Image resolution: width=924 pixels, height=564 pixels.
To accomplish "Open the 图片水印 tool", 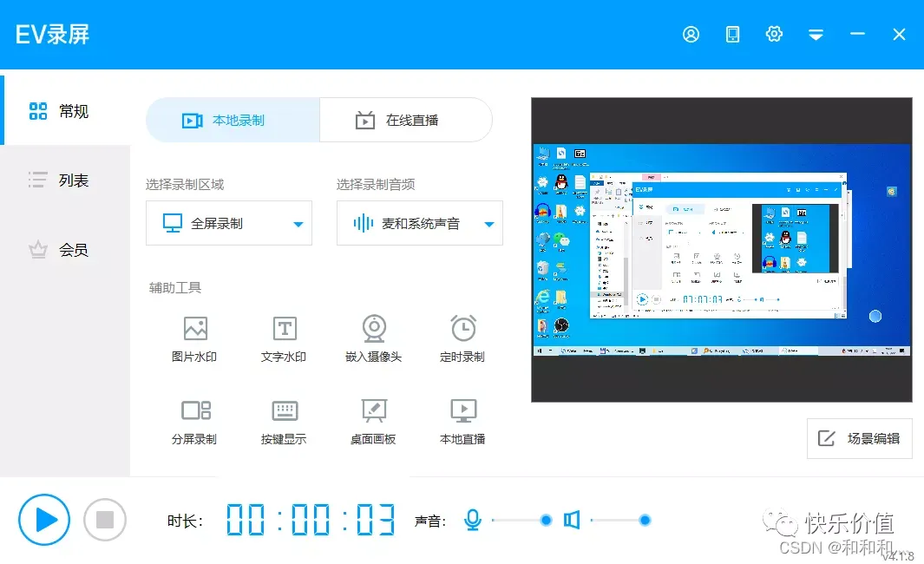I will tap(194, 339).
